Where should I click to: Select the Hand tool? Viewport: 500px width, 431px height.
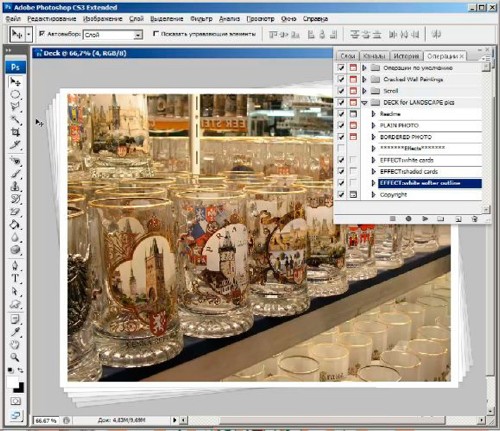(15, 344)
